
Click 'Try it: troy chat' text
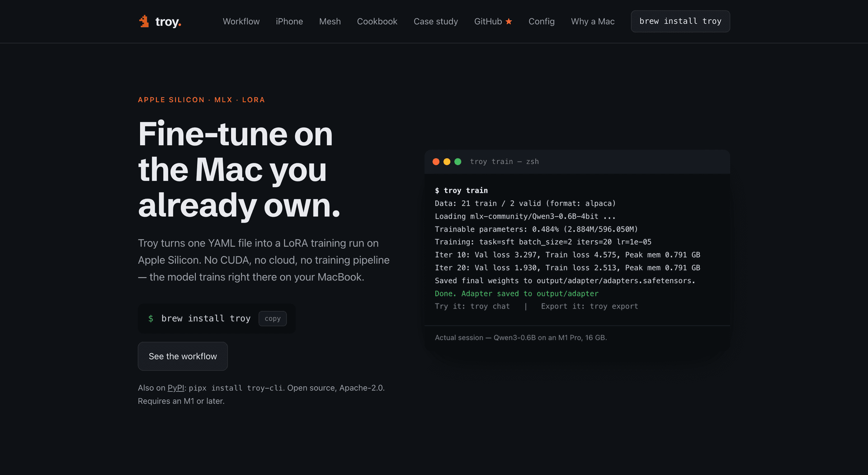(x=472, y=306)
